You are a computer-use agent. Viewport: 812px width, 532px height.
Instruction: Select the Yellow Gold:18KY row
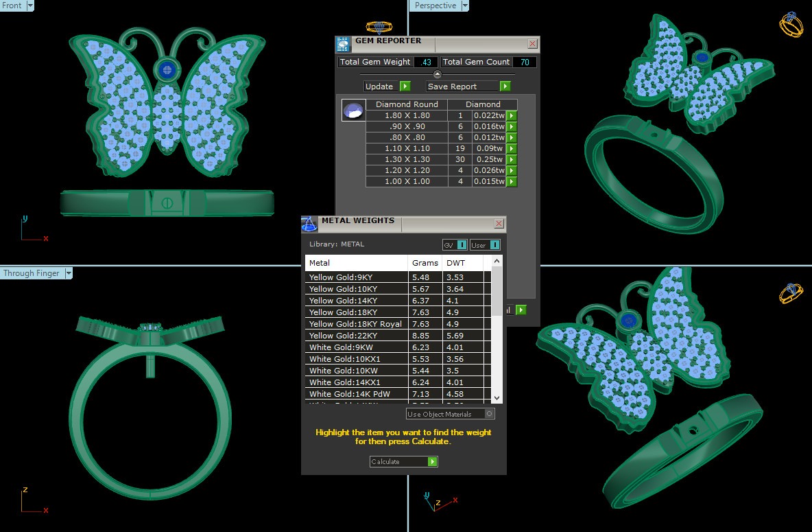pos(357,312)
